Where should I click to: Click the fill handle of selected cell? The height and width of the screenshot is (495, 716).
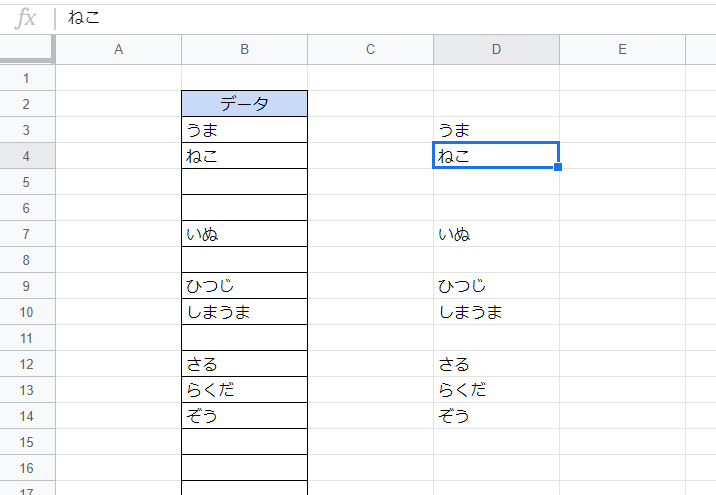558,167
